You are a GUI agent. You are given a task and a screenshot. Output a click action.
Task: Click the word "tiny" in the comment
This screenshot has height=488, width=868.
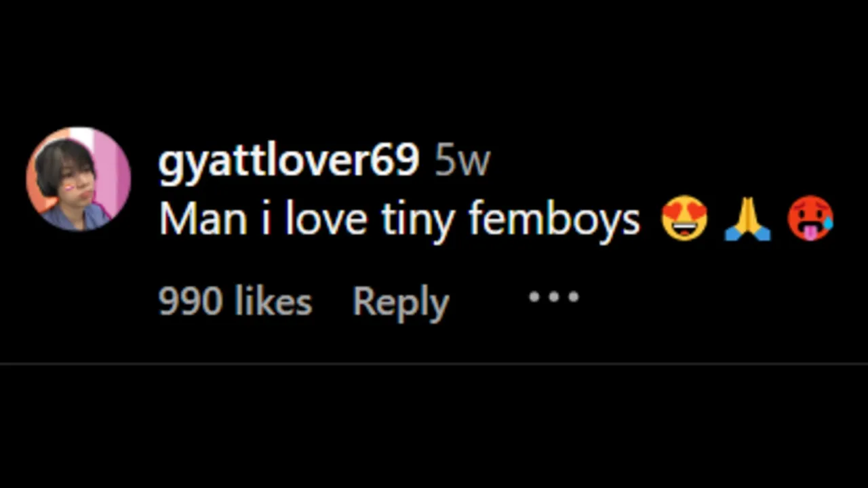[418, 221]
